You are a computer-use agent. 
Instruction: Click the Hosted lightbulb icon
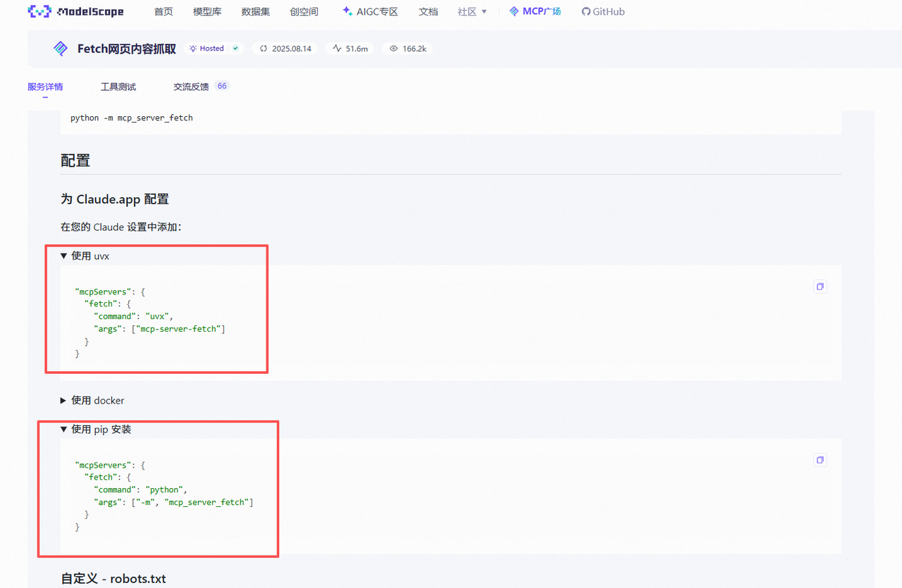pos(192,49)
